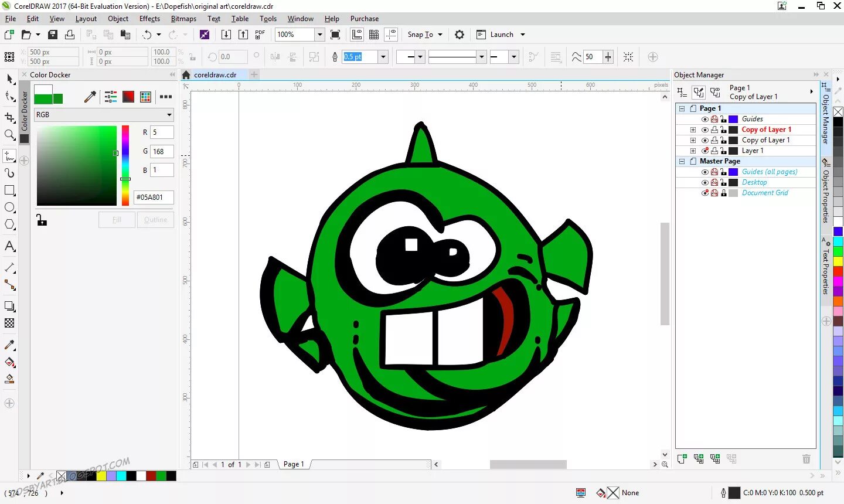
Task: Open the RGB color model dropdown
Action: (104, 115)
